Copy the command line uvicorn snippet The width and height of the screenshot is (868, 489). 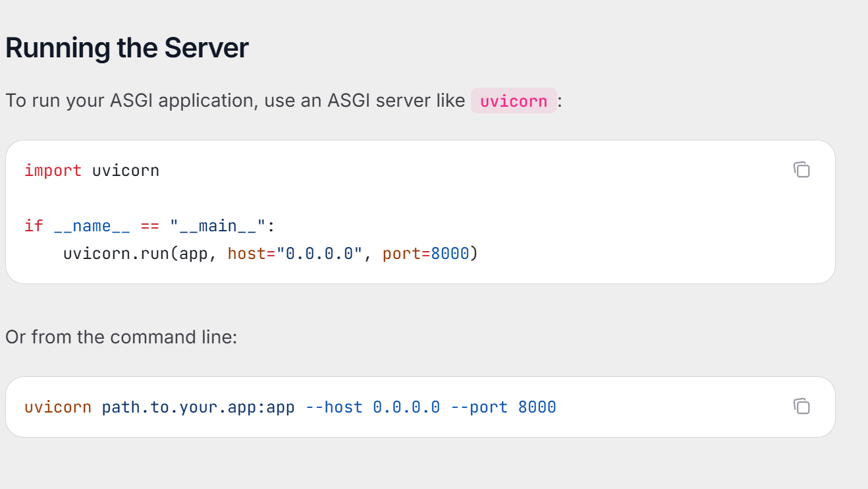tap(801, 406)
